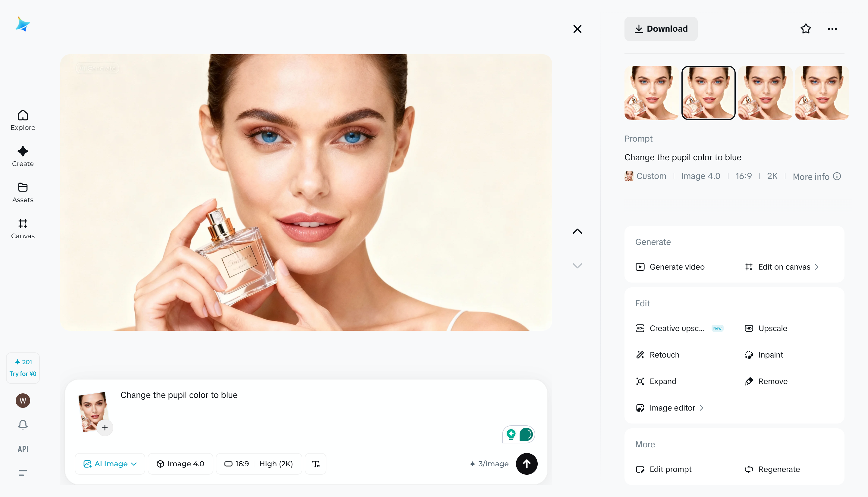Choose Creative upscale option
868x497 pixels.
[x=679, y=328]
